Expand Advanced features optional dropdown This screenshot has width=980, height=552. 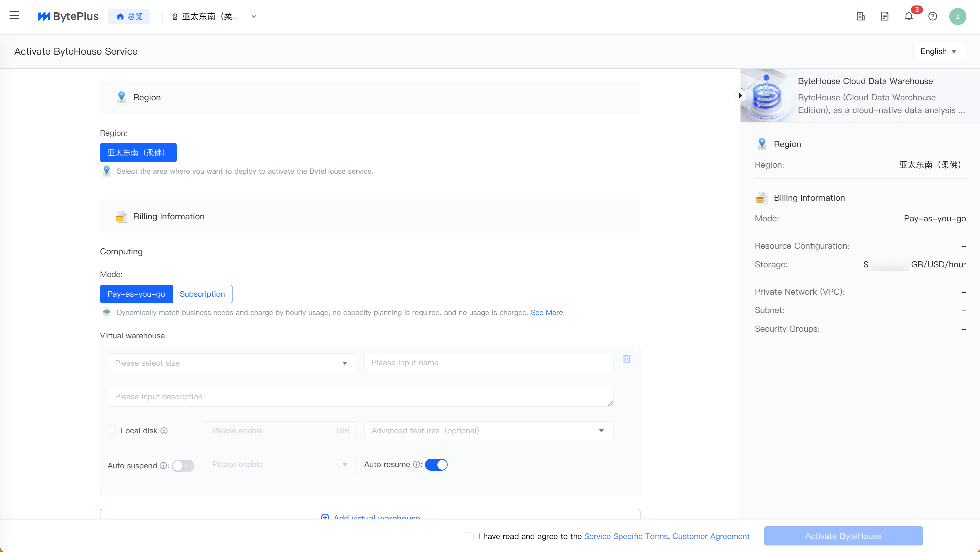pos(488,430)
